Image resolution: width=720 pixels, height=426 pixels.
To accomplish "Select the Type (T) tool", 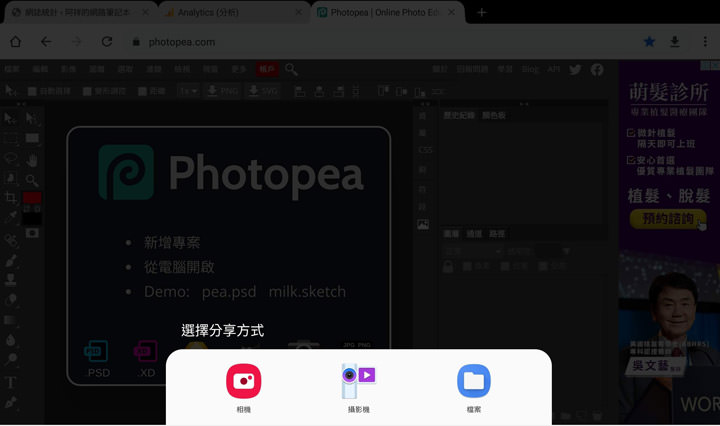I will tap(10, 382).
